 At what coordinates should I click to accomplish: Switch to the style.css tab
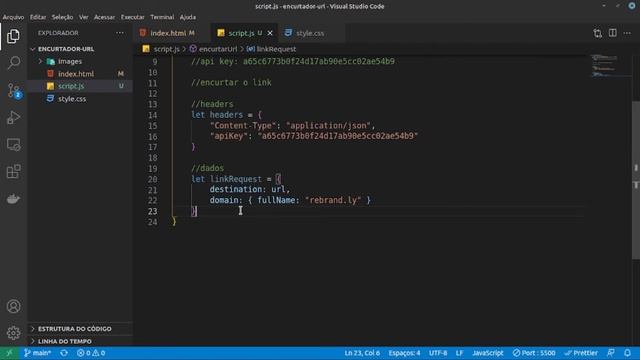coord(310,33)
